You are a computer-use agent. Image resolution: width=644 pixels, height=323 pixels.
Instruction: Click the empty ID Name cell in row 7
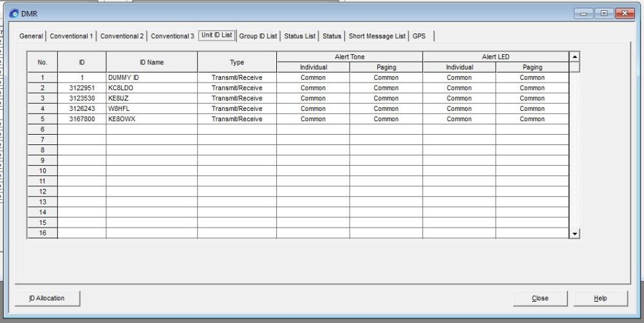(151, 139)
